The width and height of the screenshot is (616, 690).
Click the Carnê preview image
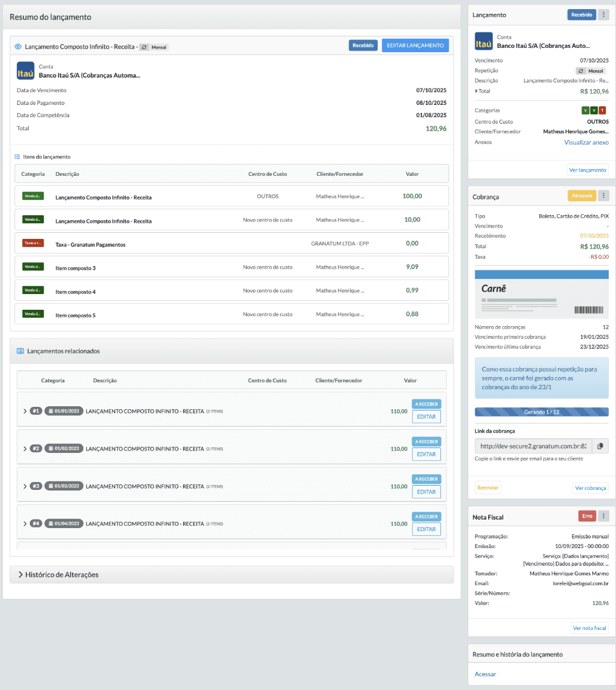pyautogui.click(x=541, y=295)
